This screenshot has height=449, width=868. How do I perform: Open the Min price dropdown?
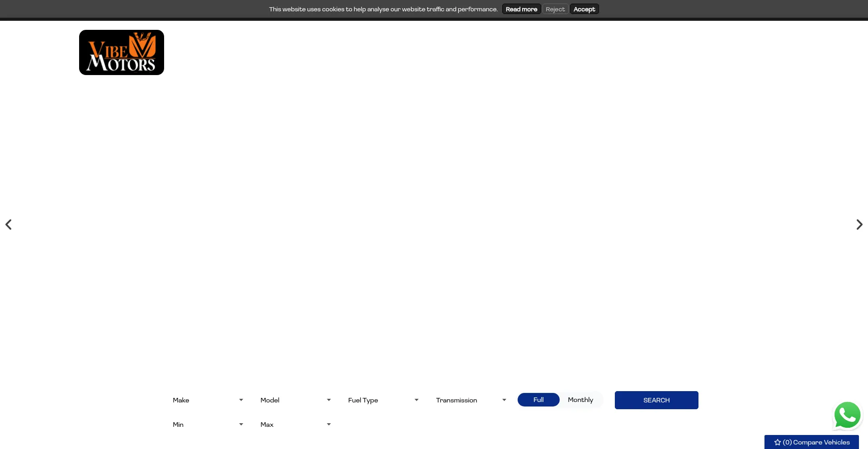(208, 425)
